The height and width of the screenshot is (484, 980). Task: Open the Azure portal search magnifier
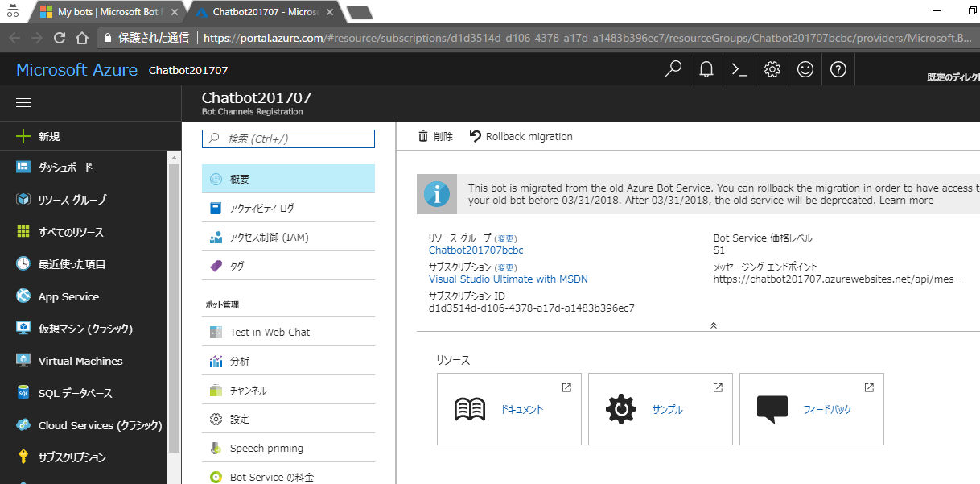click(673, 69)
